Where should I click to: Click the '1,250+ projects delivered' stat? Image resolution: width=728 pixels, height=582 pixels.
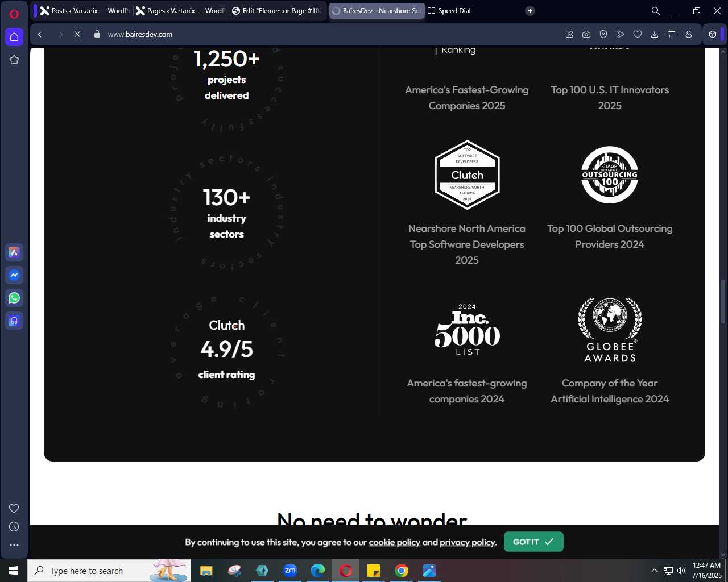pyautogui.click(x=226, y=75)
